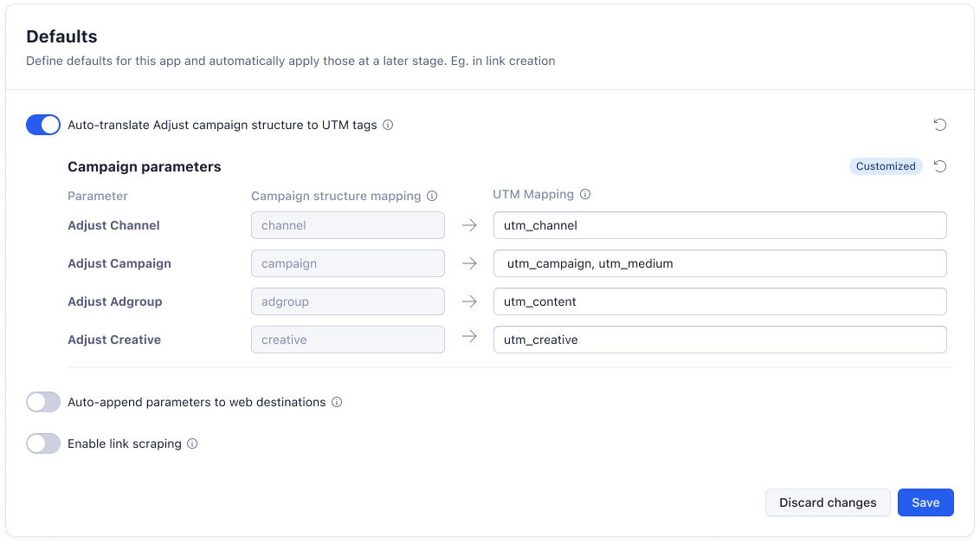Open info icon for UTM Mapping

coord(585,194)
